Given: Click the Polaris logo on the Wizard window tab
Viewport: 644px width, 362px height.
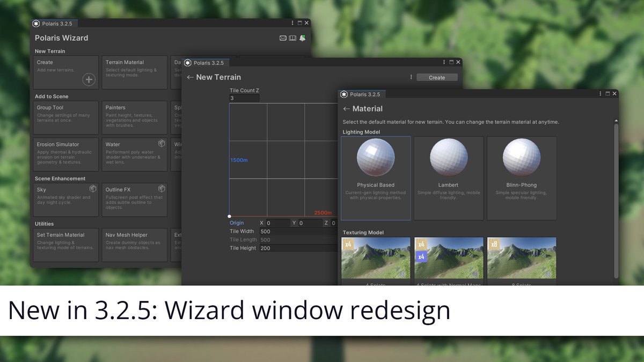Looking at the screenshot, I should pyautogui.click(x=36, y=24).
